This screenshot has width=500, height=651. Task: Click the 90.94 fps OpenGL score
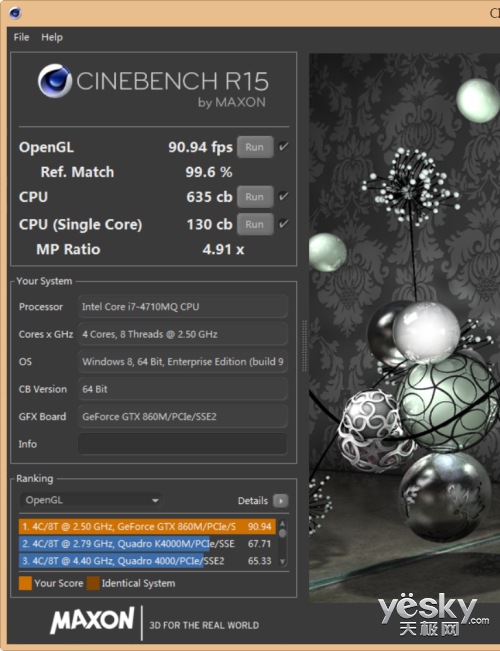201,147
